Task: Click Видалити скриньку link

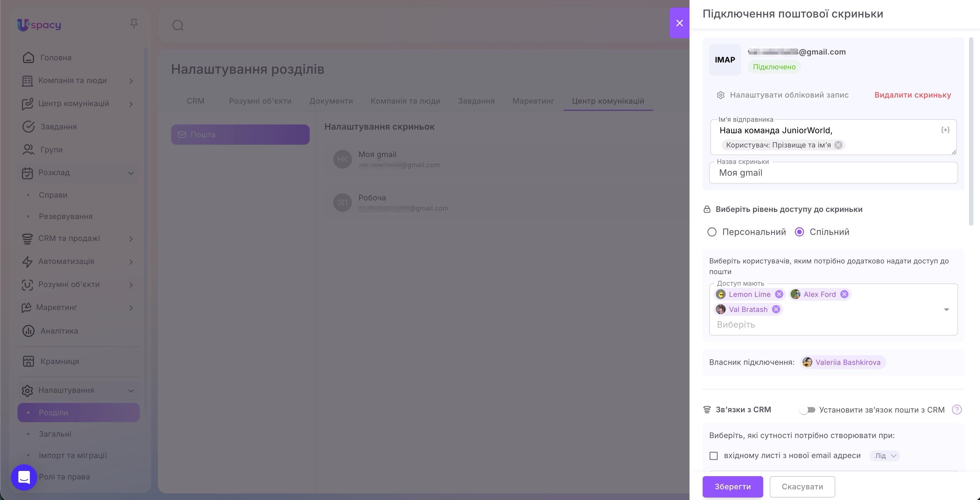Action: 913,95
